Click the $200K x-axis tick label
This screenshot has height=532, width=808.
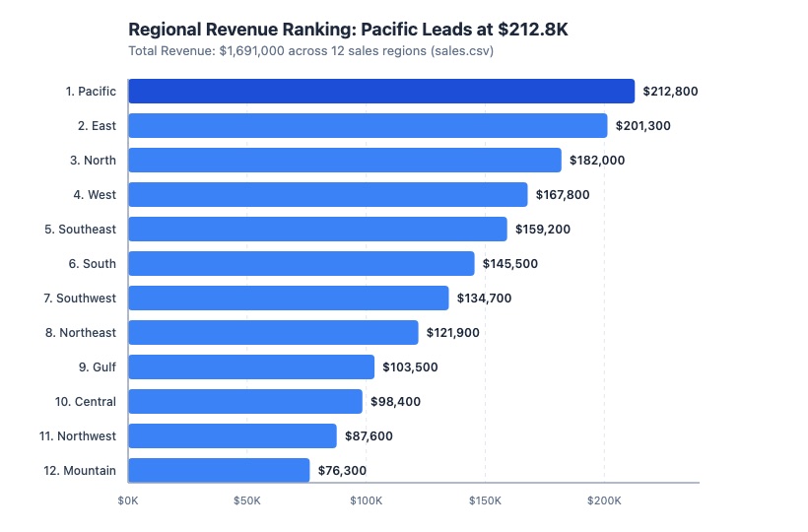(604, 500)
